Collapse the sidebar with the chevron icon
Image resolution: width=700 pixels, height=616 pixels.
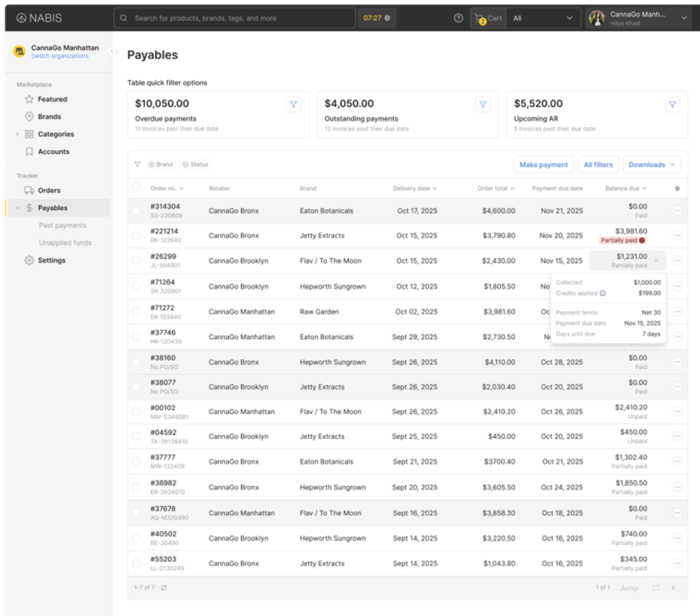112,51
